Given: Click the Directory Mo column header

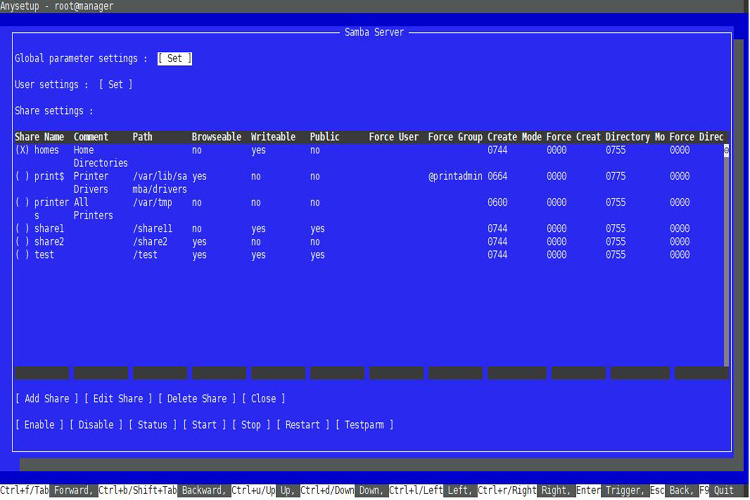Looking at the screenshot, I should pyautogui.click(x=635, y=137).
